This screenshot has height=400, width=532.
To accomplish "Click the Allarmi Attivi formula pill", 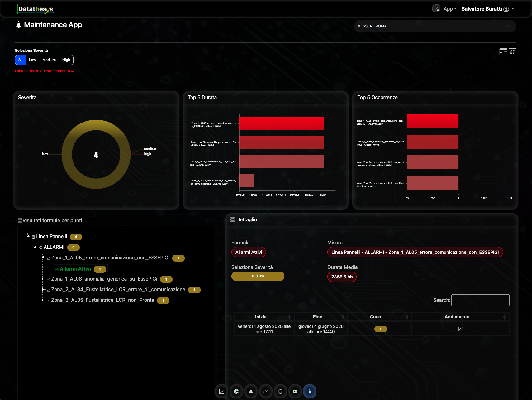I will click(249, 252).
